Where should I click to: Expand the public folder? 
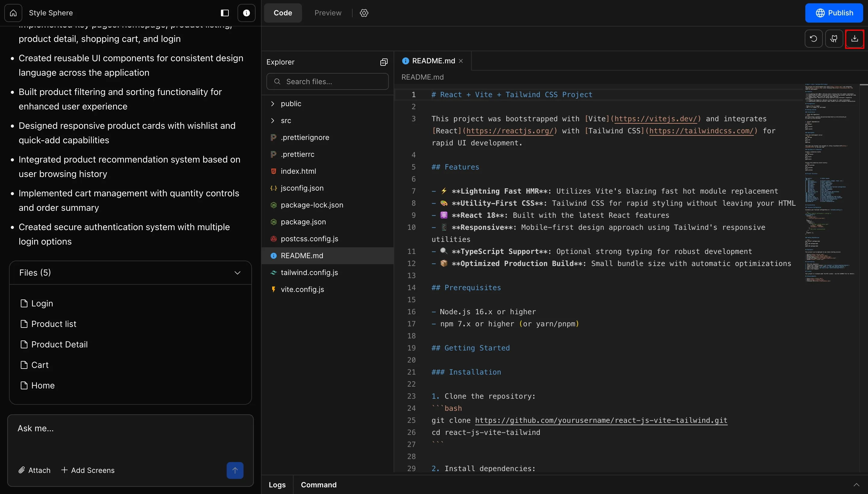pyautogui.click(x=291, y=104)
